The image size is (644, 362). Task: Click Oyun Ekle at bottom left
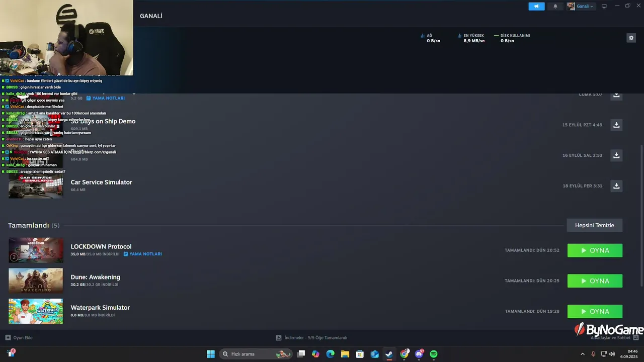tap(19, 338)
